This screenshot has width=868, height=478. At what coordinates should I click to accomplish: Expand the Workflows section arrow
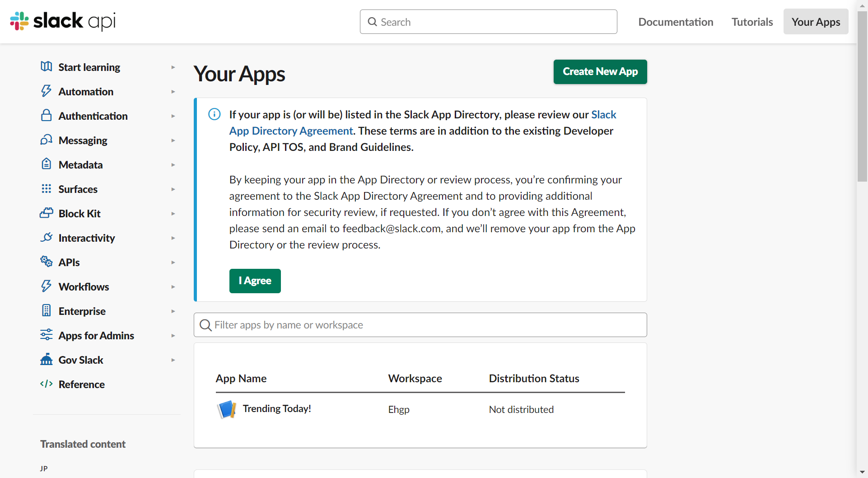(173, 287)
